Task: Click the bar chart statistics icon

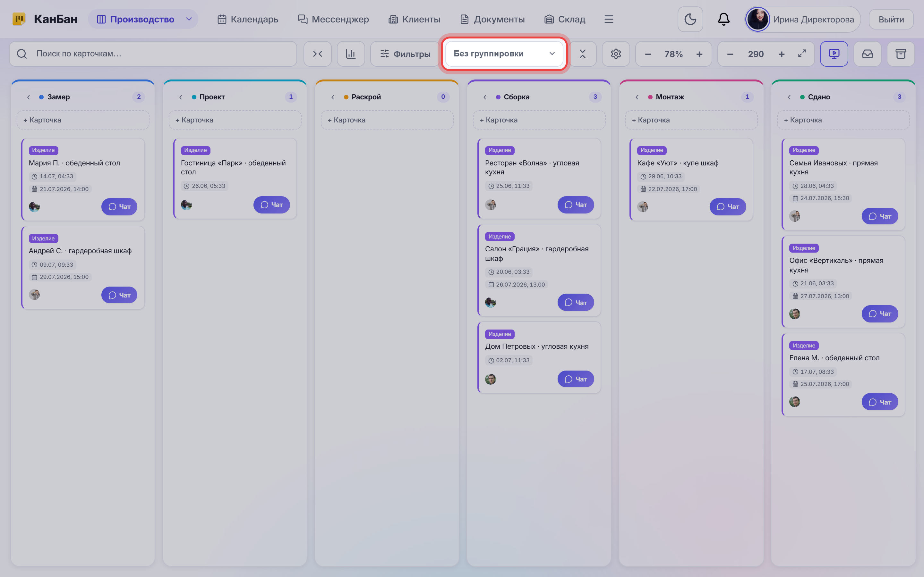Action: tap(350, 54)
